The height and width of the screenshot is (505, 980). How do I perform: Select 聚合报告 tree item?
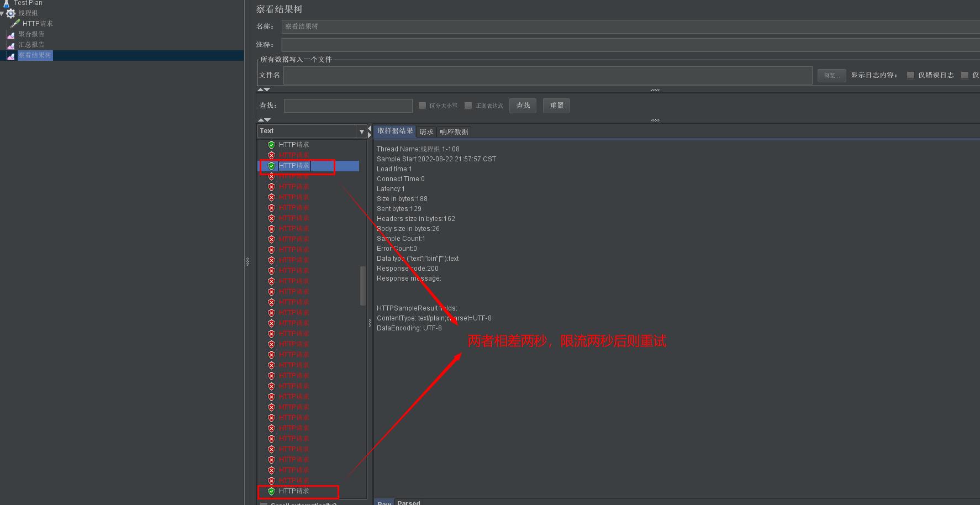(31, 34)
